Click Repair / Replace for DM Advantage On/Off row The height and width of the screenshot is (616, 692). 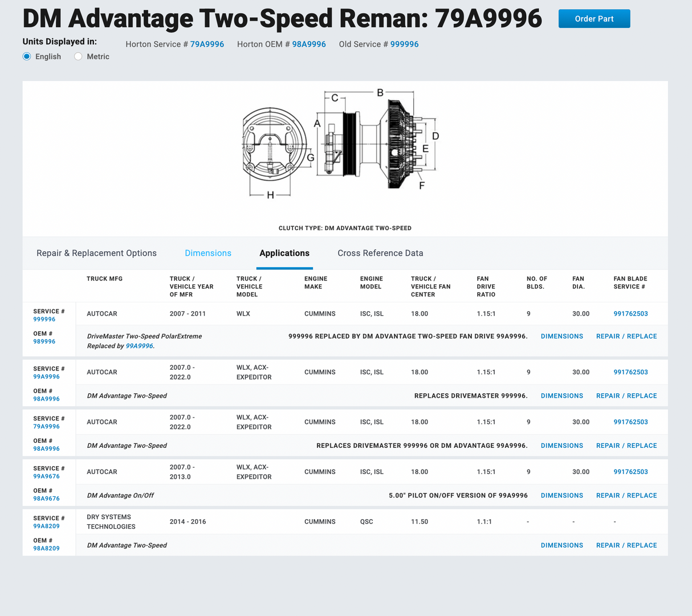point(626,496)
